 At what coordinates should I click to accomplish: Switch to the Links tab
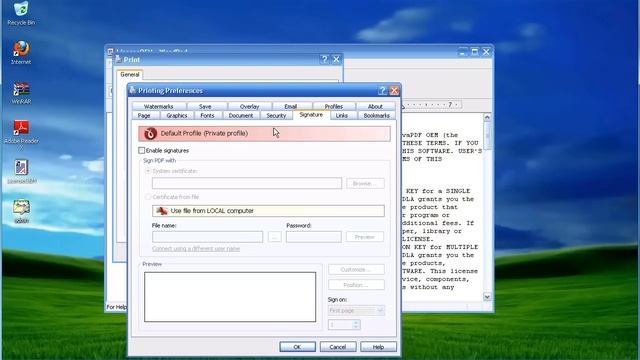[342, 116]
